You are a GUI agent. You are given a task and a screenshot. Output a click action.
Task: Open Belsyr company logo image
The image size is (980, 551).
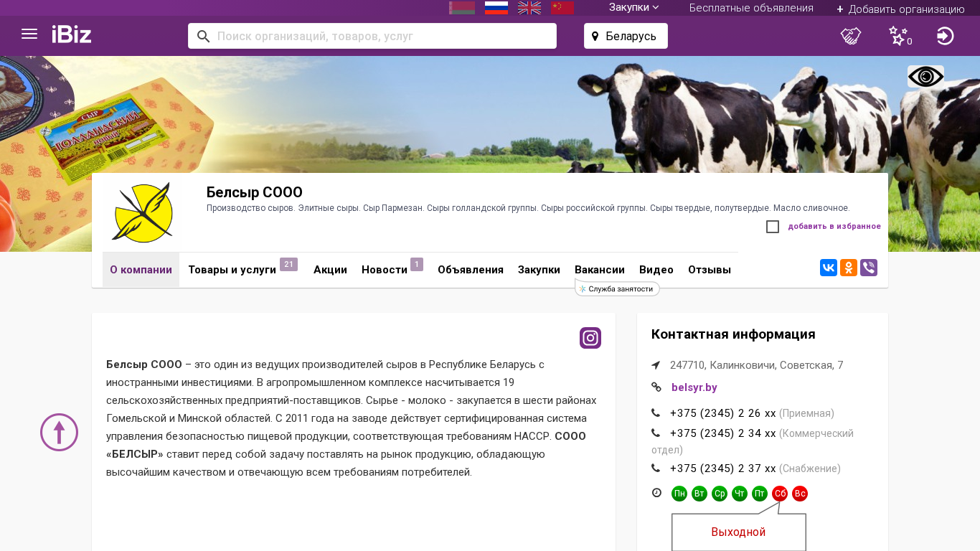[142, 213]
